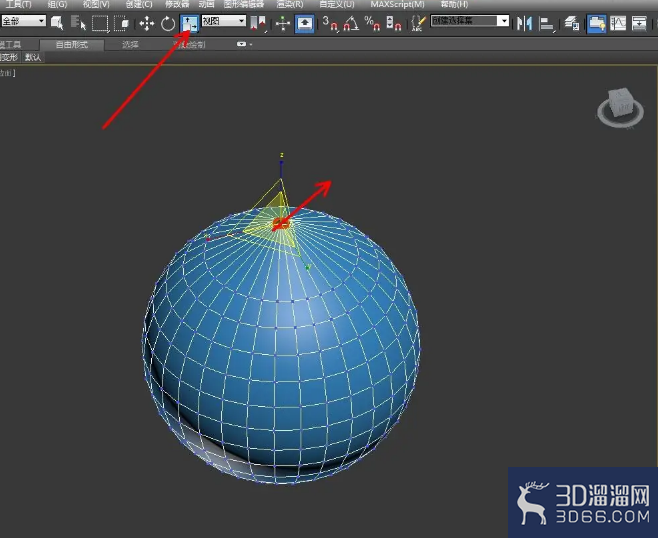Select the 变形 ribbon panel tab

9,57
